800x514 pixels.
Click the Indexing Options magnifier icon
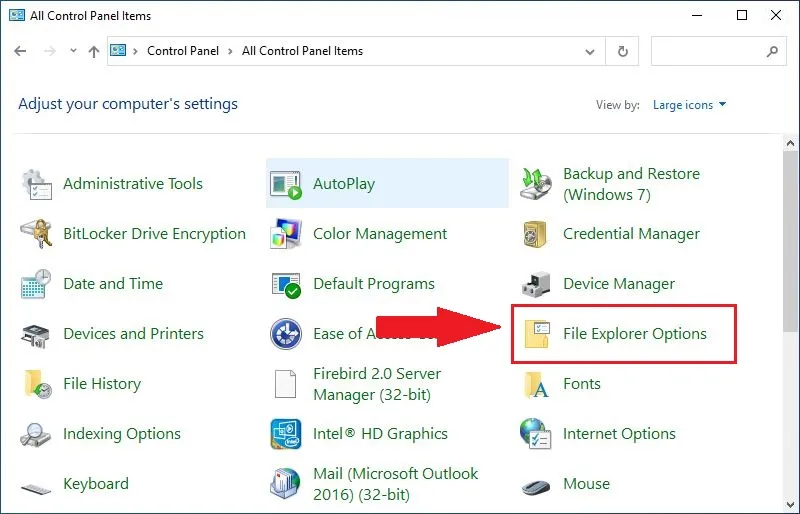point(36,434)
